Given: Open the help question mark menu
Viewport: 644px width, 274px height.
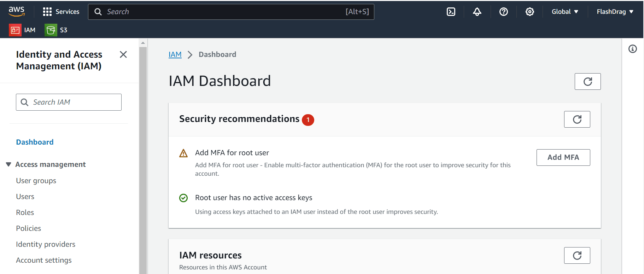Looking at the screenshot, I should click(x=504, y=12).
